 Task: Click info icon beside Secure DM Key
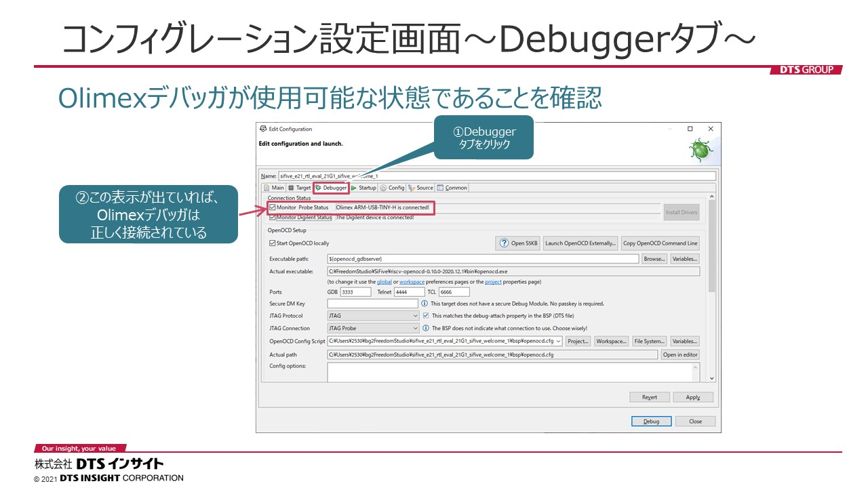425,304
